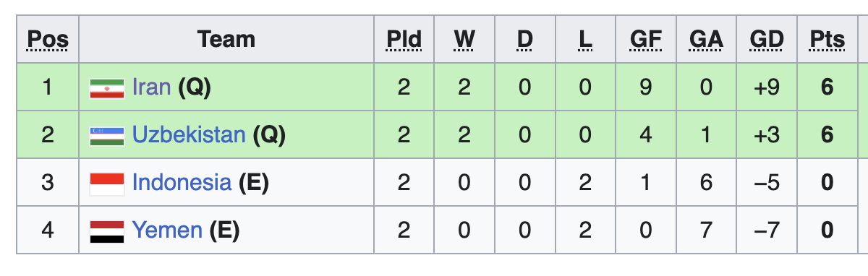
Task: Click the Pos column header abbreviation
Action: (48, 39)
